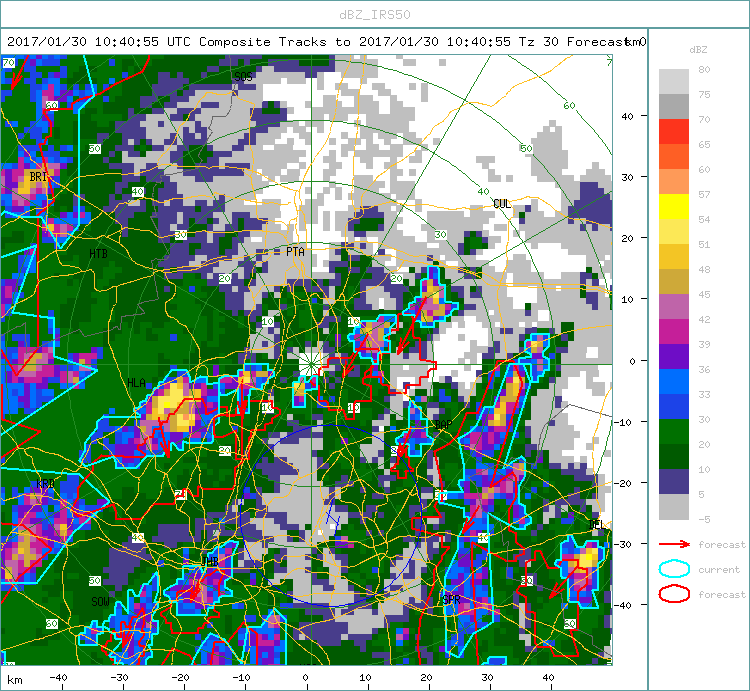Image resolution: width=750 pixels, height=691 pixels.
Task: Click the PTA station label
Action: click(x=295, y=252)
